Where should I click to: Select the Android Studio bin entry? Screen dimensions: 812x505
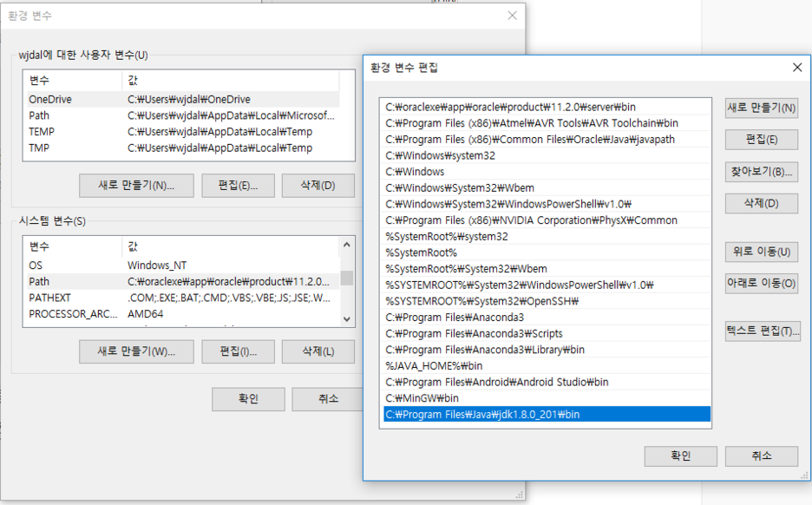pyautogui.click(x=547, y=382)
